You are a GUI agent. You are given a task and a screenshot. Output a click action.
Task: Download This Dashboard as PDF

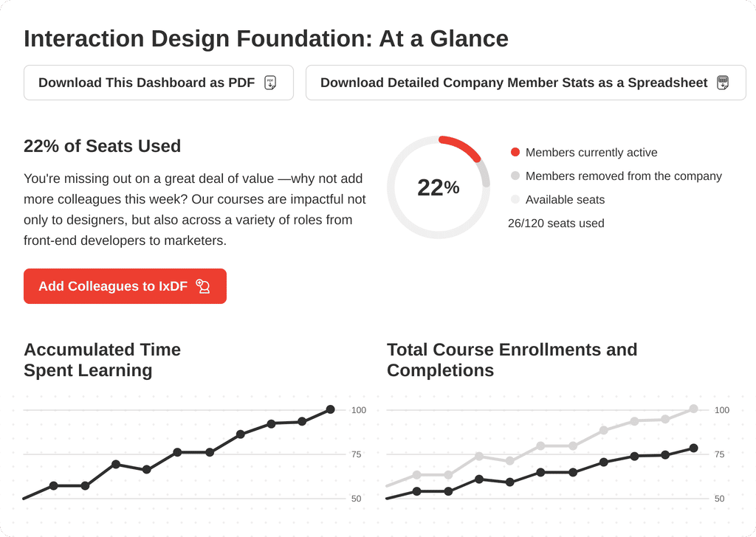click(146, 83)
